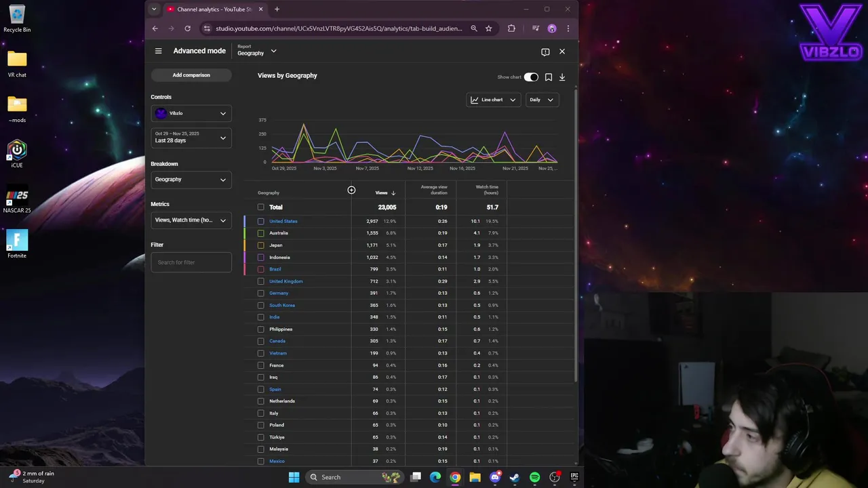Uncheck the Australia checkbox
This screenshot has width=868, height=488.
(261, 233)
